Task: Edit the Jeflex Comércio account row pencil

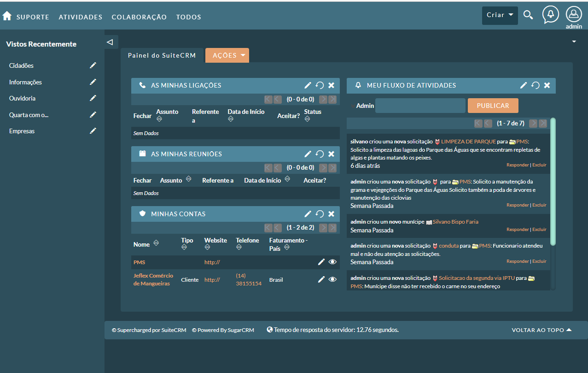Action: click(x=321, y=279)
